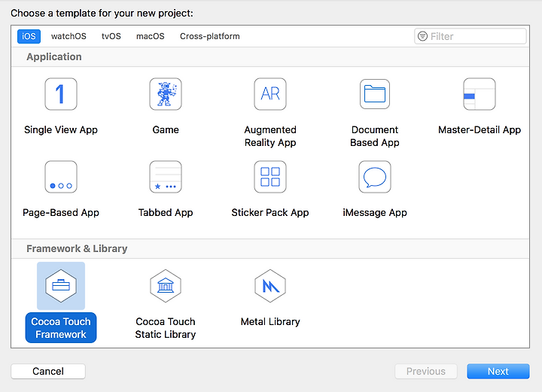Image resolution: width=542 pixels, height=392 pixels.
Task: Switch to the watchOS tab
Action: (69, 36)
